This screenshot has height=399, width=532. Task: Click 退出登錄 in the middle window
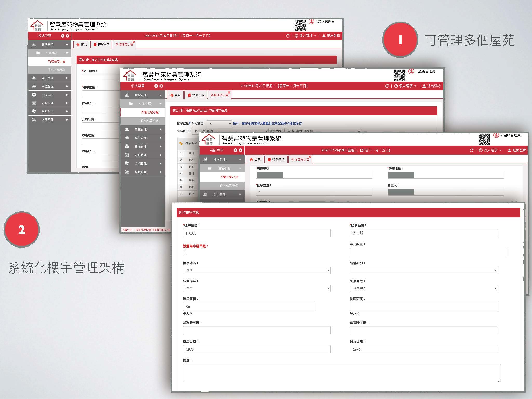click(431, 86)
